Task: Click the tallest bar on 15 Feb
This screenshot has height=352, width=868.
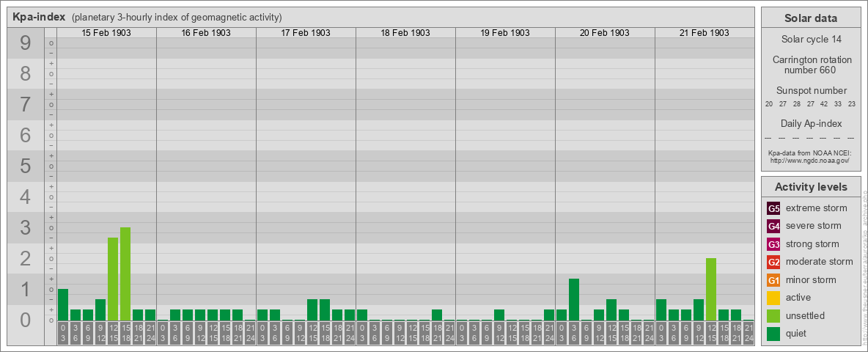Action: point(125,274)
